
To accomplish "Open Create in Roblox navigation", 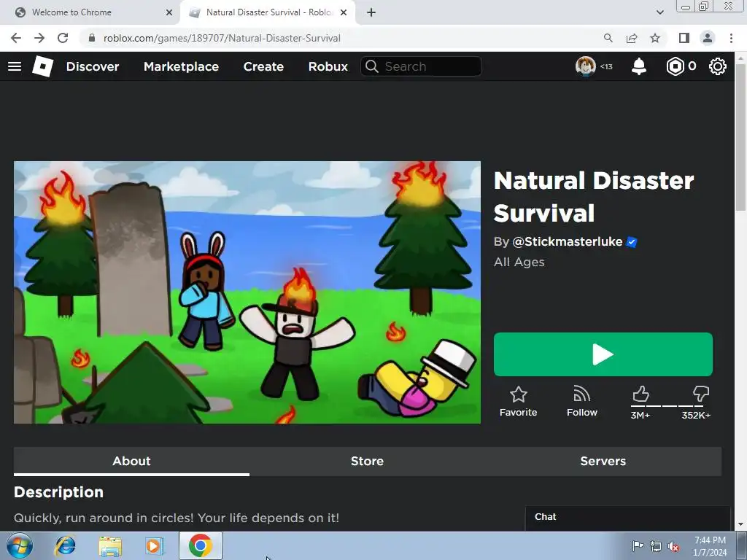I will tap(263, 66).
